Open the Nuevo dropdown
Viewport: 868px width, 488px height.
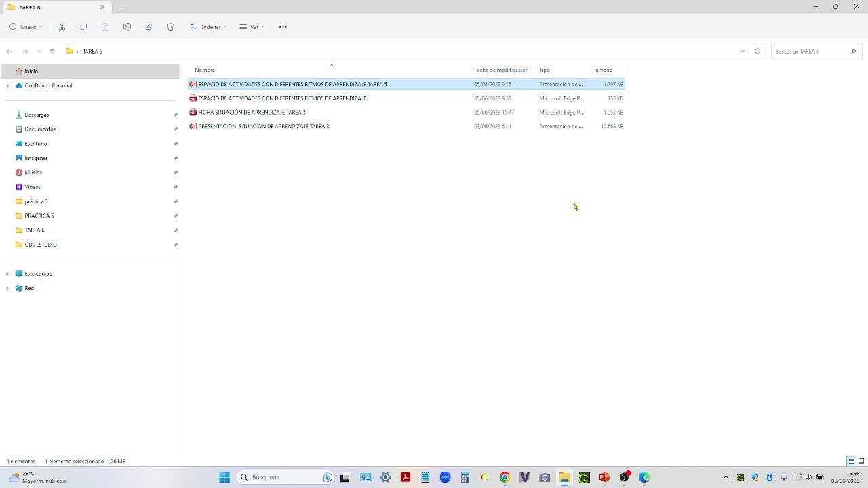pos(26,27)
